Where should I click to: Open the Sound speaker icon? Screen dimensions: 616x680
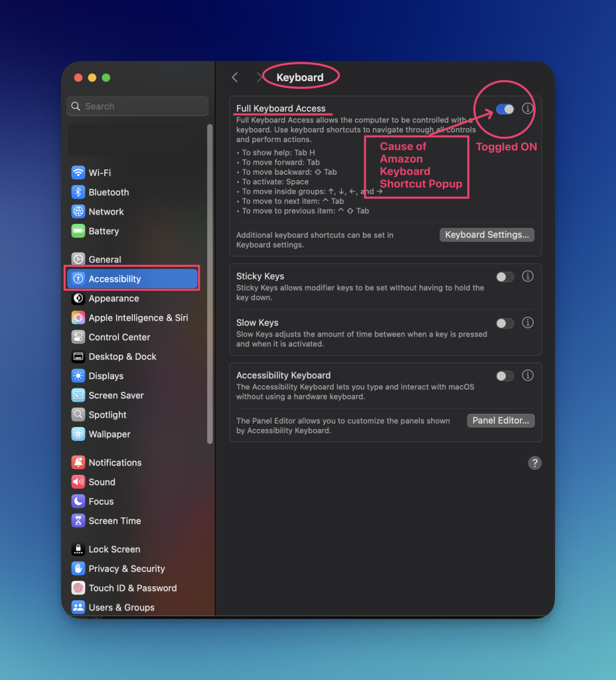click(78, 482)
